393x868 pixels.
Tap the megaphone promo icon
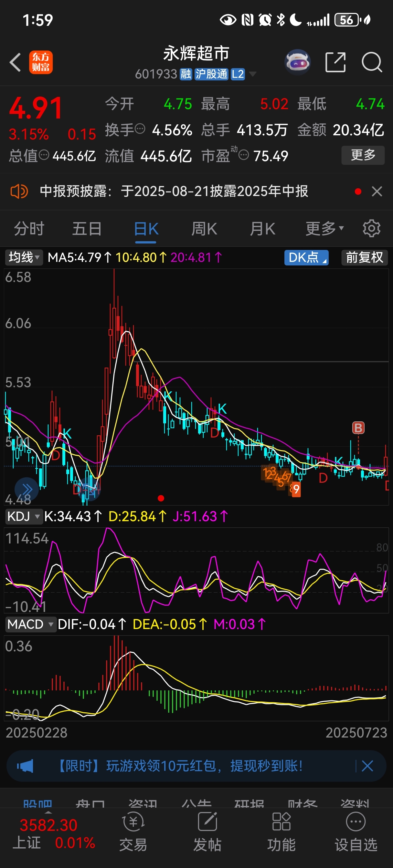point(25,766)
